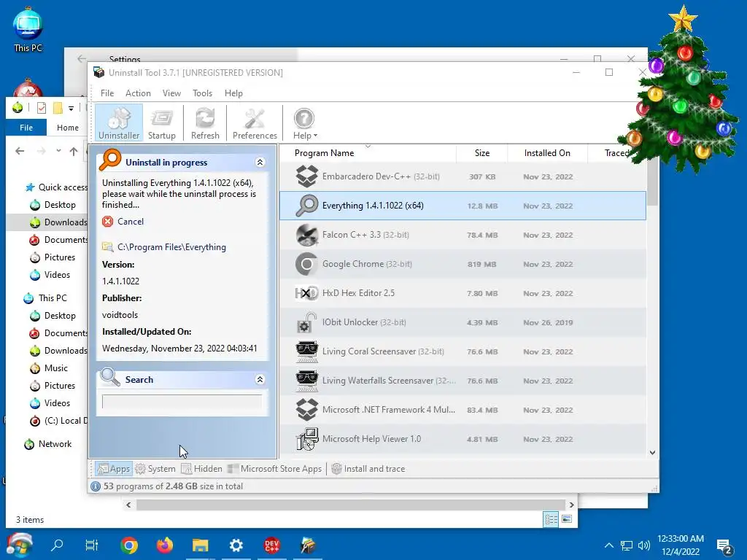The height and width of the screenshot is (560, 747).
Task: Click Install and trace
Action: (x=368, y=469)
